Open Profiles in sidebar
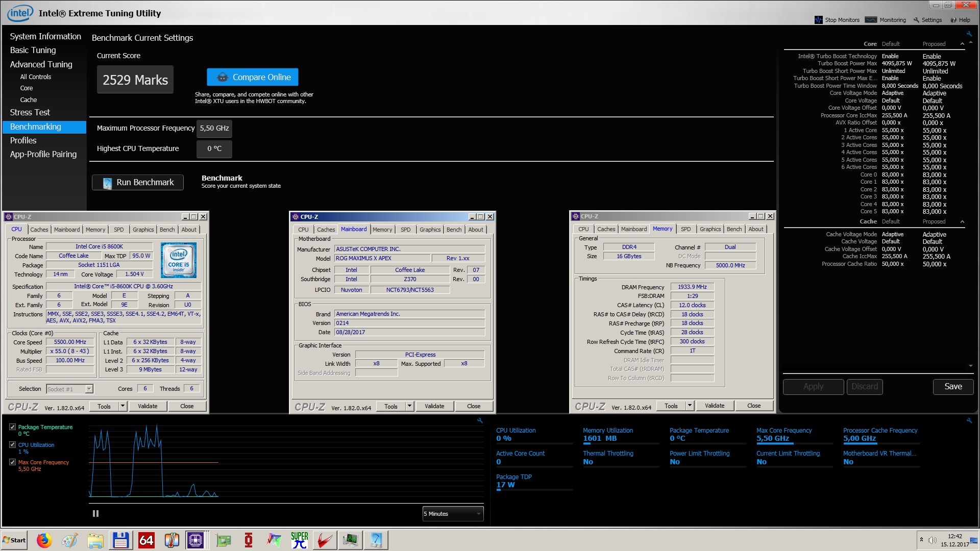Image resolution: width=980 pixels, height=551 pixels. (23, 140)
